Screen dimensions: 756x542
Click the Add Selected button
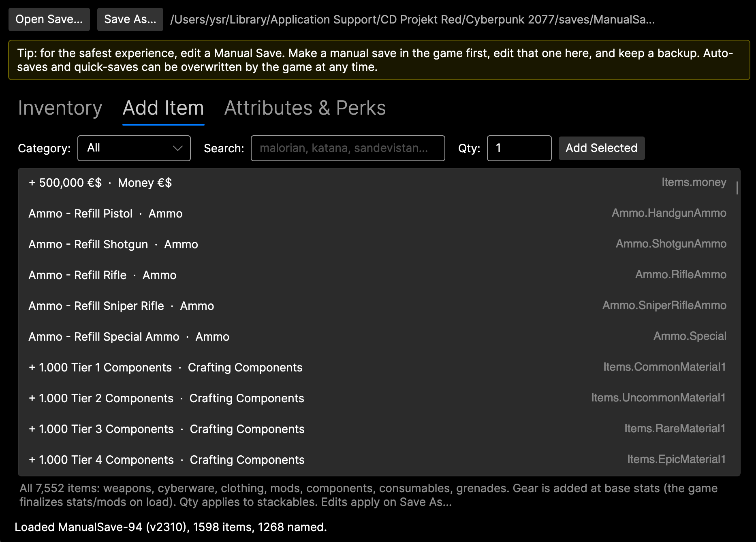pyautogui.click(x=602, y=148)
